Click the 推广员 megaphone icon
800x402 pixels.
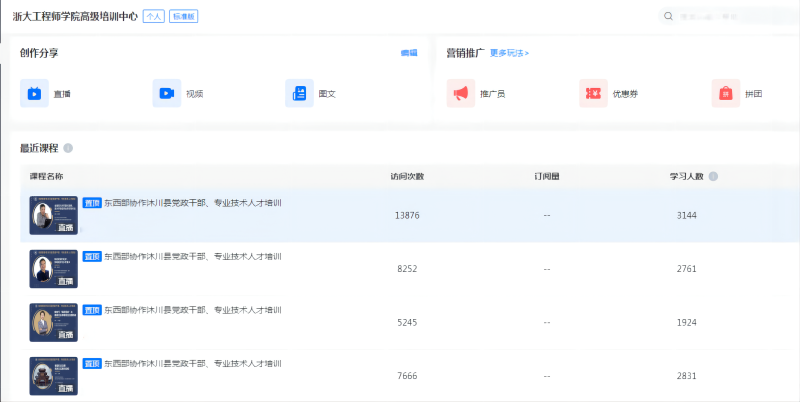pyautogui.click(x=461, y=93)
